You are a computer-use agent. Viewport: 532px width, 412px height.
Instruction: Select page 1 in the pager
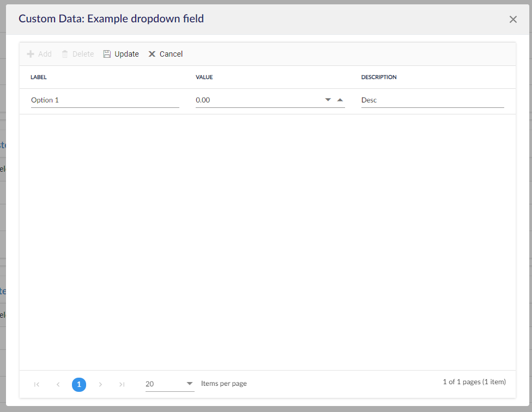(x=79, y=384)
